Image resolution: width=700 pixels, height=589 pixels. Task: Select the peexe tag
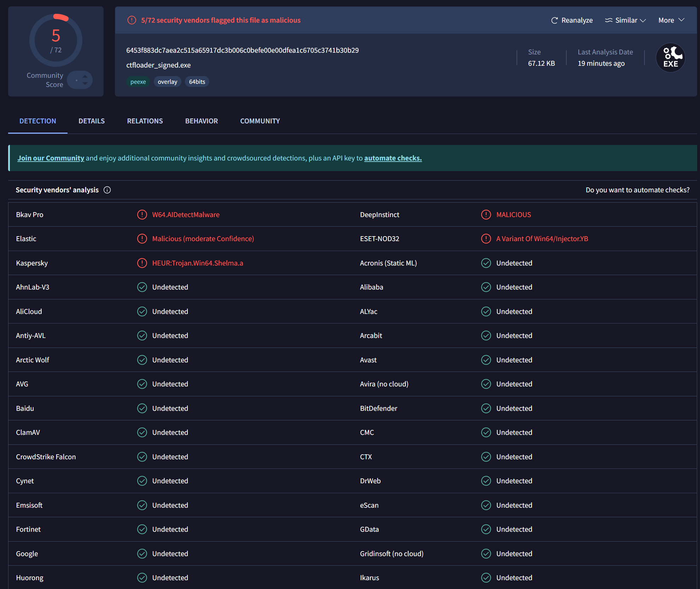pyautogui.click(x=138, y=82)
